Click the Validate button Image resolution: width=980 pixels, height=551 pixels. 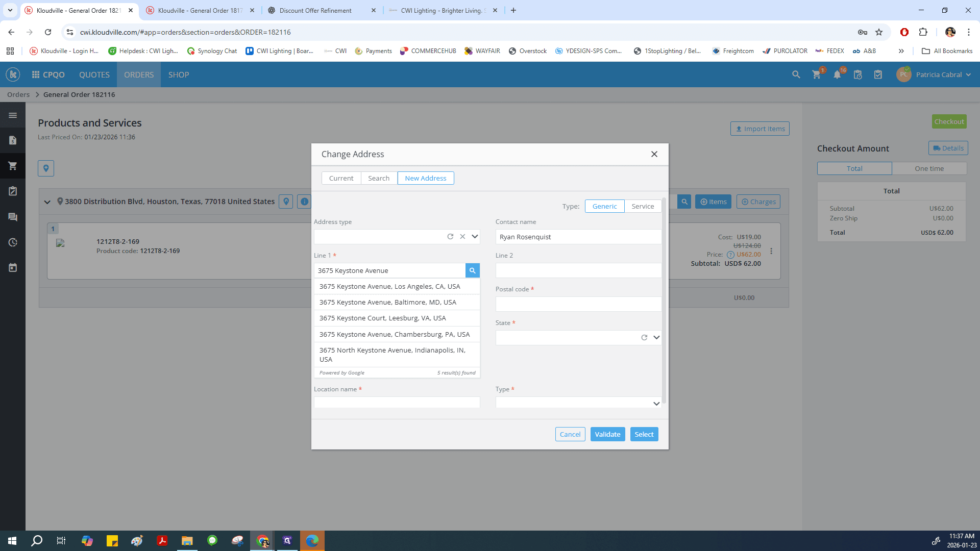(607, 434)
